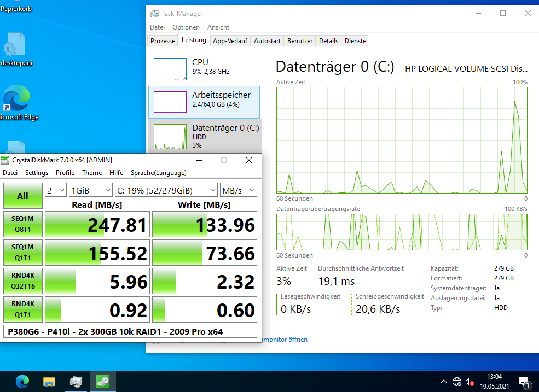Select Datenträger 0 (C:) sidebar entry
539x392 pixels.
point(205,136)
